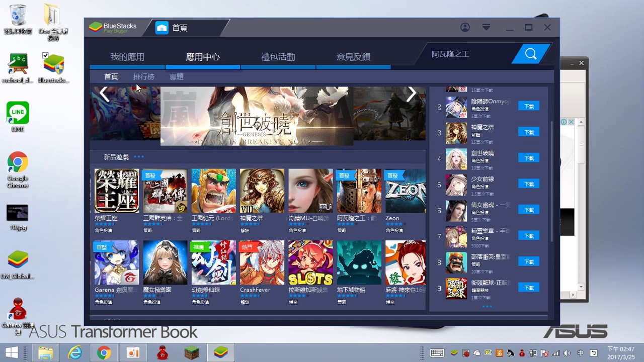
Task: Click 下載 for 創世破曉 in rankings
Action: [529, 158]
